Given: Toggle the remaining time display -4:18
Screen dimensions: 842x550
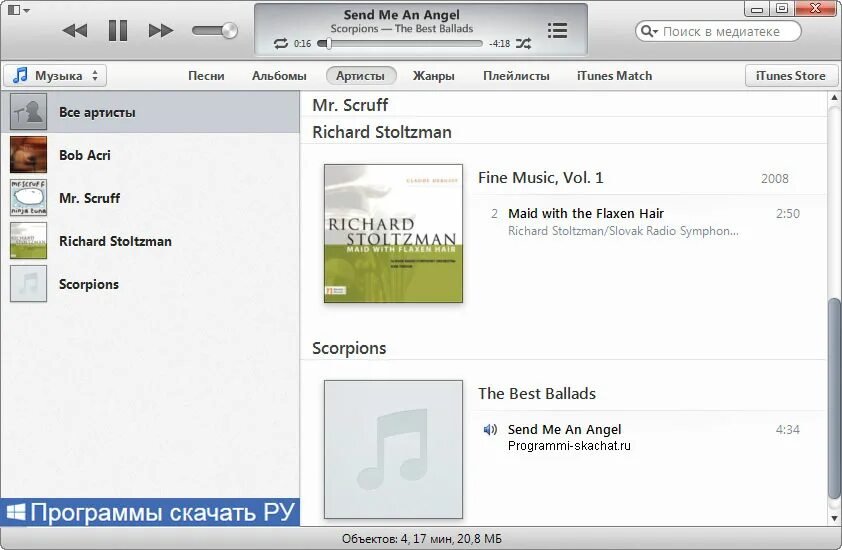Looking at the screenshot, I should pos(499,44).
